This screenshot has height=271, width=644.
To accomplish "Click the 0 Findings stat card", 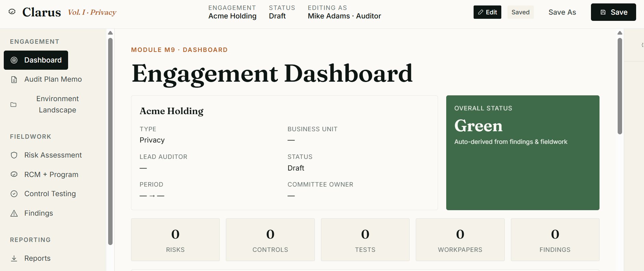I will 555,240.
